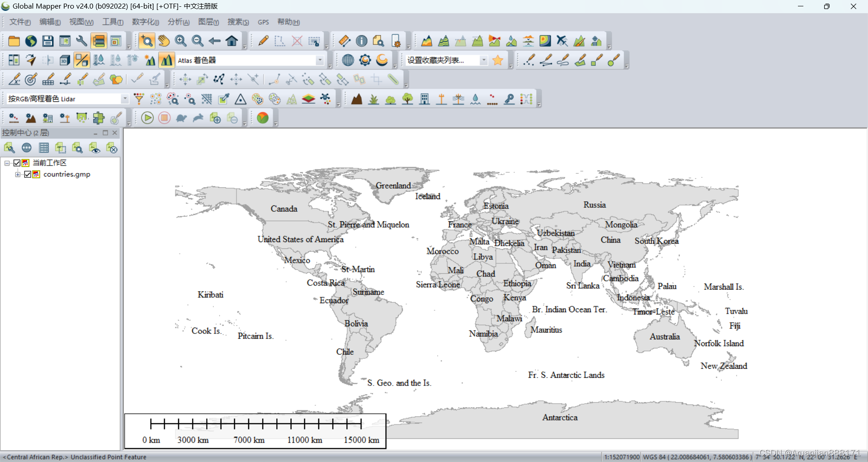Float the Control Center panel with the square button
Image resolution: width=868 pixels, height=462 pixels.
point(105,133)
